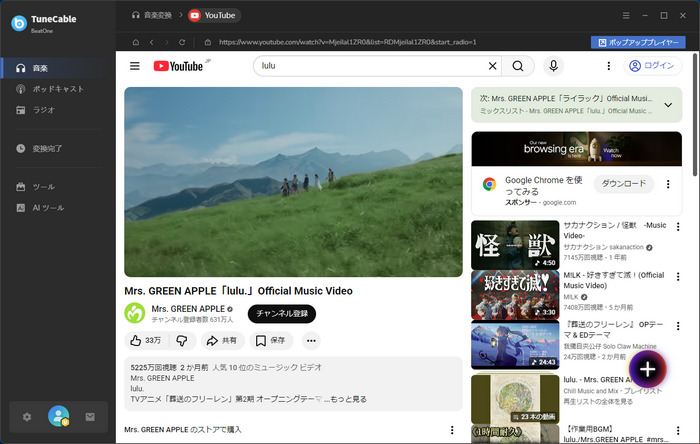Screen dimensions: 700x444
Task: Open settings gear in sidebar bottom
Action: [x=28, y=416]
